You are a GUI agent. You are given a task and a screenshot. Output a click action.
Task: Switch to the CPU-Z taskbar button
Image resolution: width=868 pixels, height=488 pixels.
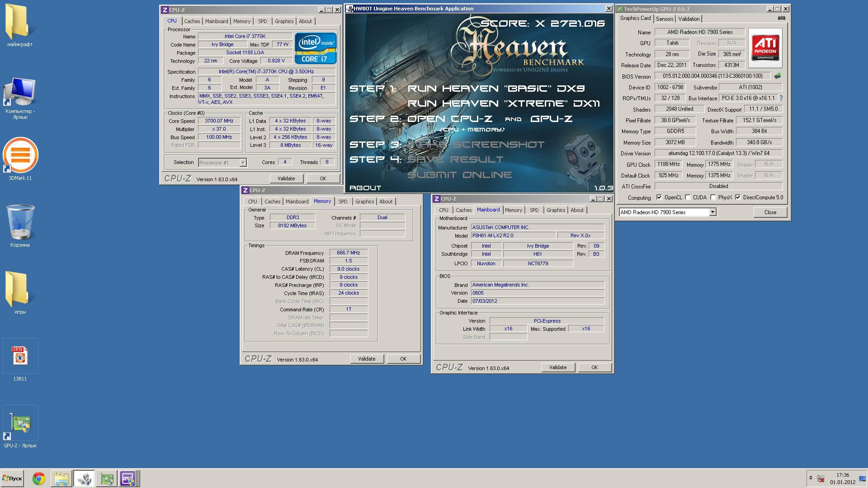tap(128, 479)
